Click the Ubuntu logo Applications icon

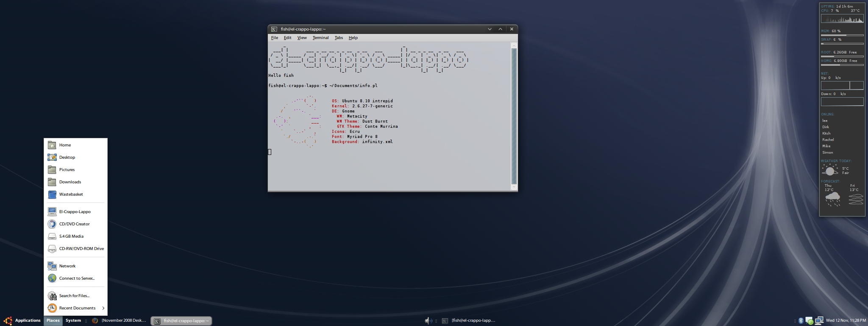pos(8,320)
